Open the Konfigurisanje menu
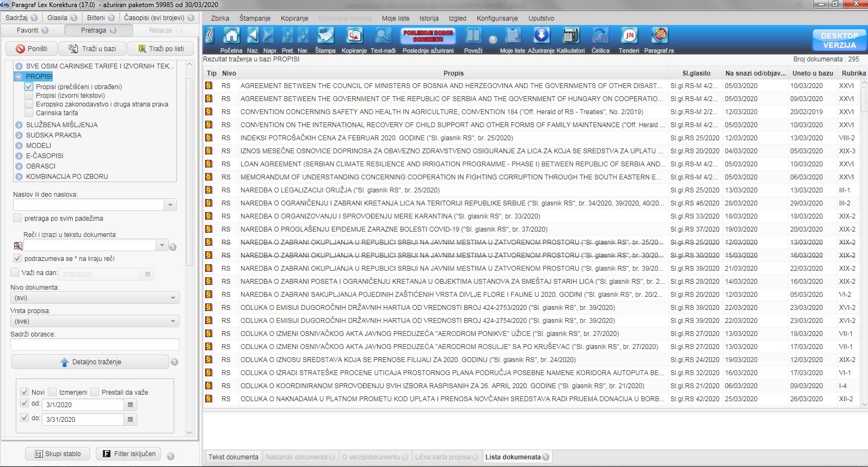868x467 pixels. (x=497, y=18)
